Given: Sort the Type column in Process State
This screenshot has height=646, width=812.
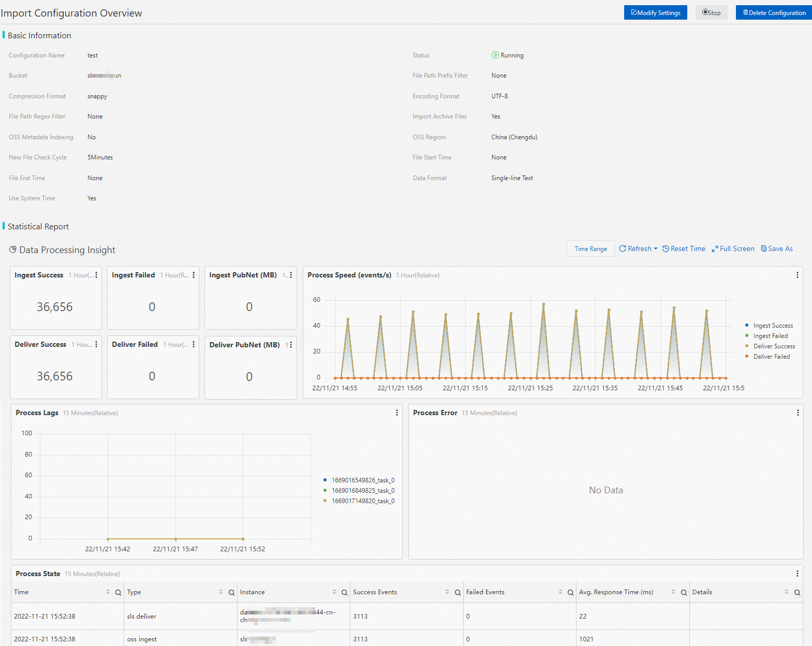Looking at the screenshot, I should [221, 592].
